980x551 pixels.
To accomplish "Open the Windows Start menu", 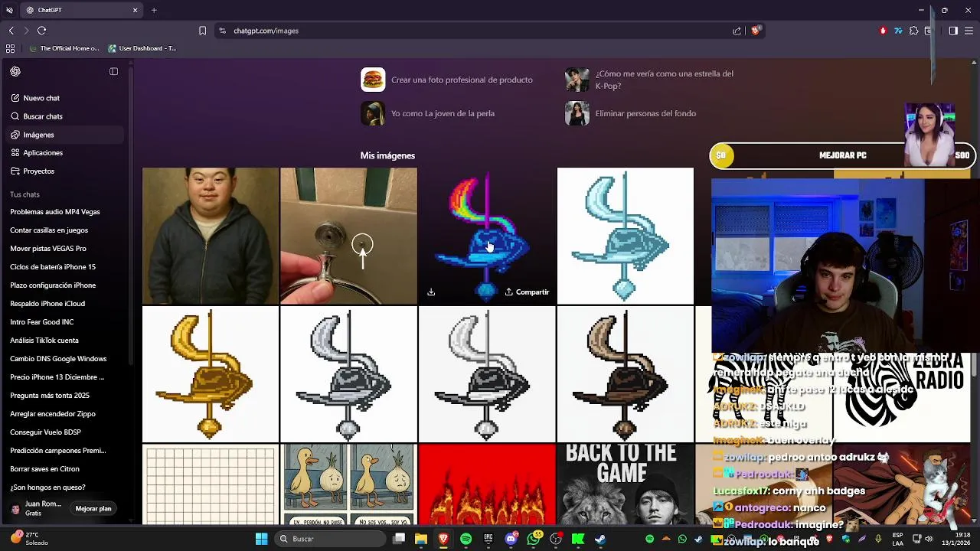I will tap(261, 539).
